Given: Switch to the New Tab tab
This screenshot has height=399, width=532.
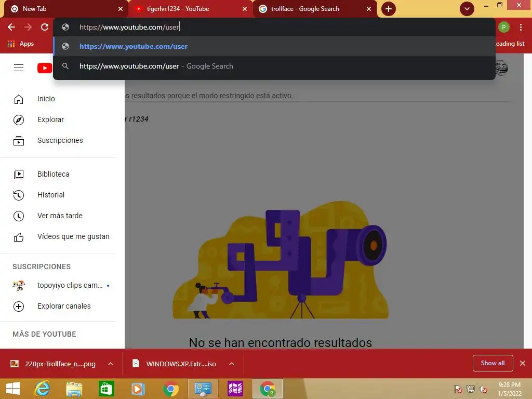Looking at the screenshot, I should (x=64, y=9).
